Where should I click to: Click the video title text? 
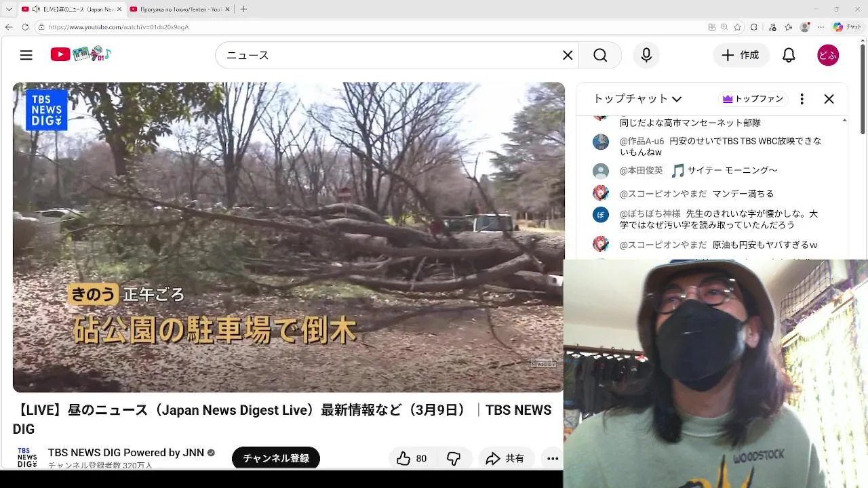coord(282,420)
